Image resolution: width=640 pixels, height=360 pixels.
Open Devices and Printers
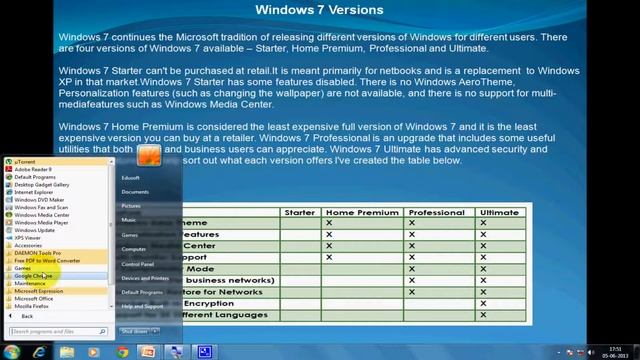point(145,278)
